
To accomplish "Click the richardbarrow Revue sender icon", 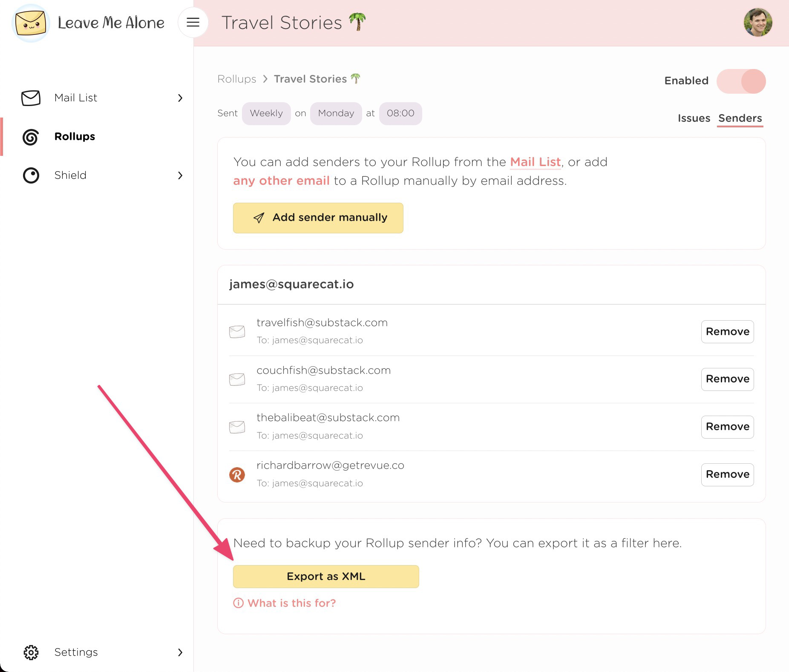I will (x=237, y=474).
